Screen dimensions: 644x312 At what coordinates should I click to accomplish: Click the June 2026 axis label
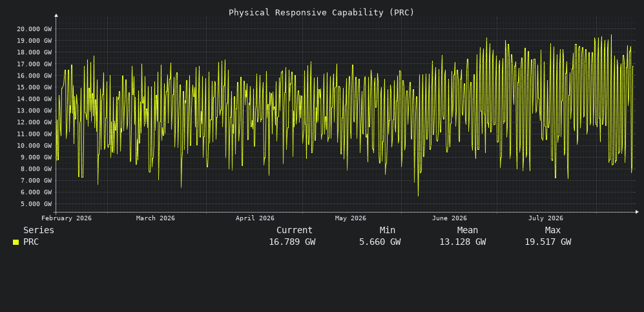point(450,218)
